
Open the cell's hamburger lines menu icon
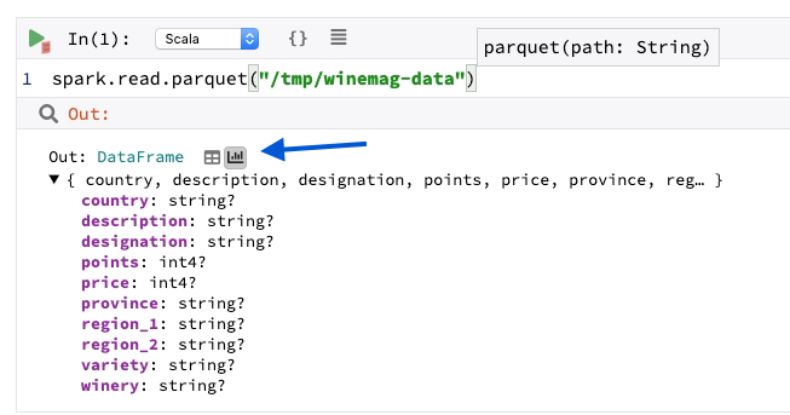[338, 39]
